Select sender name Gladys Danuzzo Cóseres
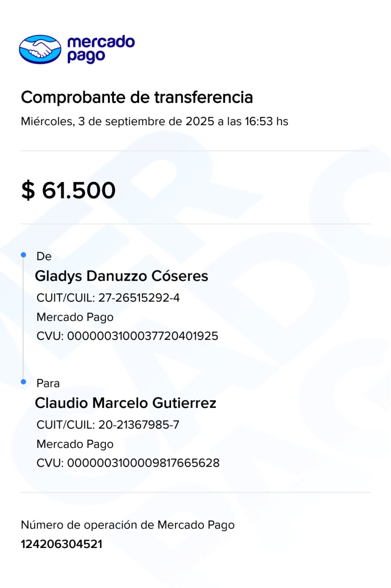Image resolution: width=391 pixels, height=588 pixels. (x=121, y=276)
